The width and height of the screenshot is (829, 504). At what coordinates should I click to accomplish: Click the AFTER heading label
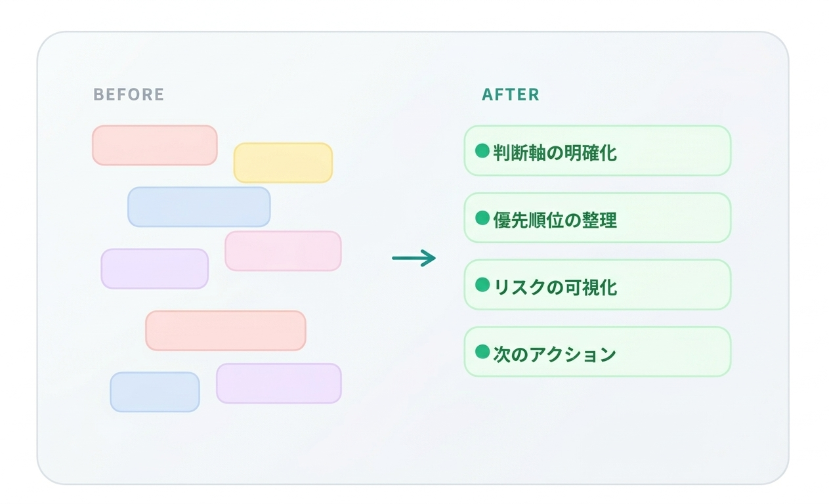[510, 94]
